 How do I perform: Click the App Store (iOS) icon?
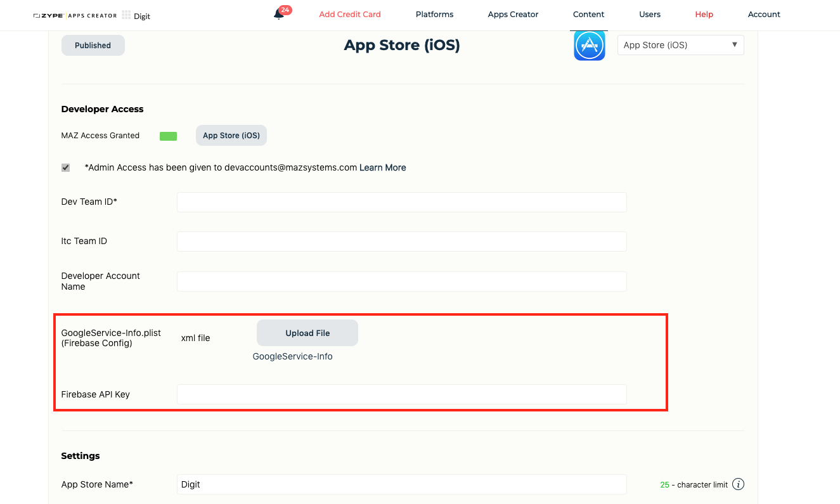pyautogui.click(x=590, y=46)
